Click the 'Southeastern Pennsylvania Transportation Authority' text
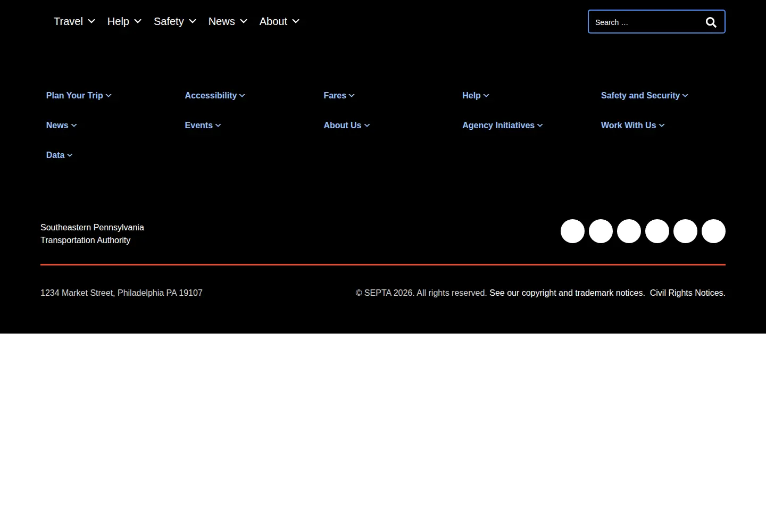 (x=93, y=234)
